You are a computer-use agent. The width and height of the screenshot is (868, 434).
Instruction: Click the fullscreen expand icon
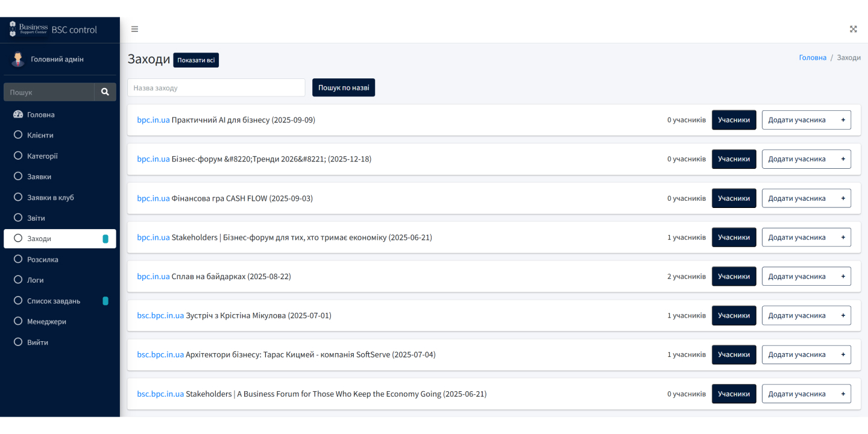(x=853, y=29)
